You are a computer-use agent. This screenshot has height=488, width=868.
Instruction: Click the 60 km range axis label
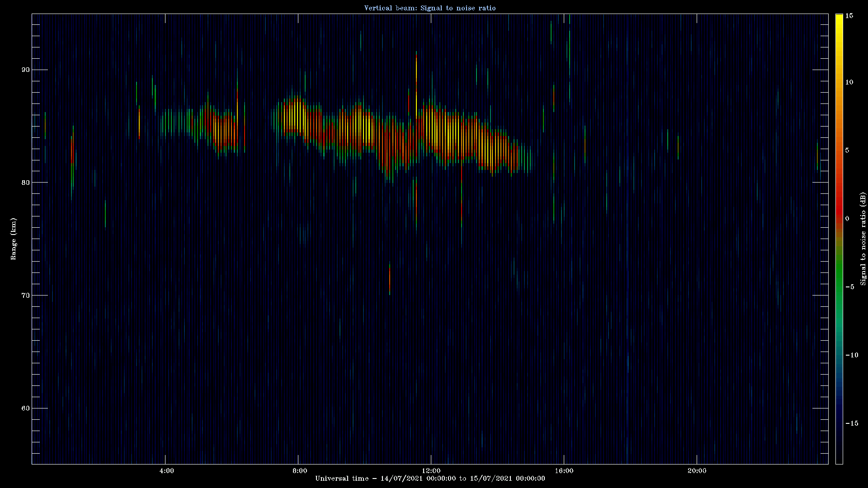[25, 408]
